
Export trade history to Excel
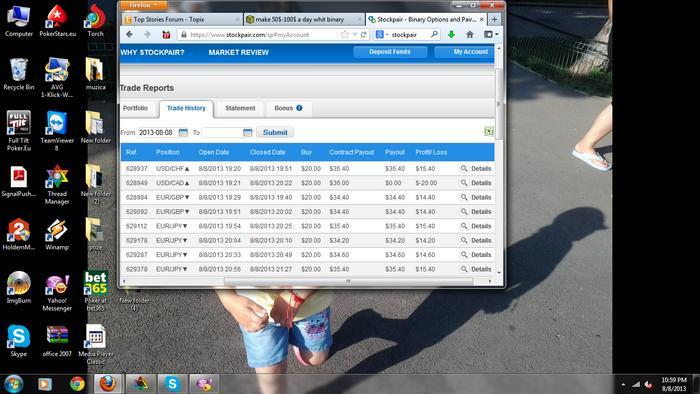pos(489,131)
